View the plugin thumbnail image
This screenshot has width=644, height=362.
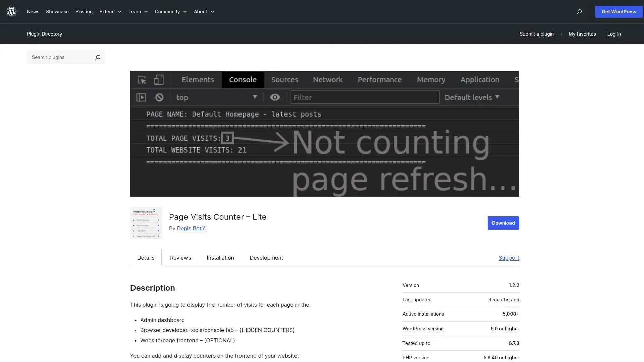click(x=146, y=223)
